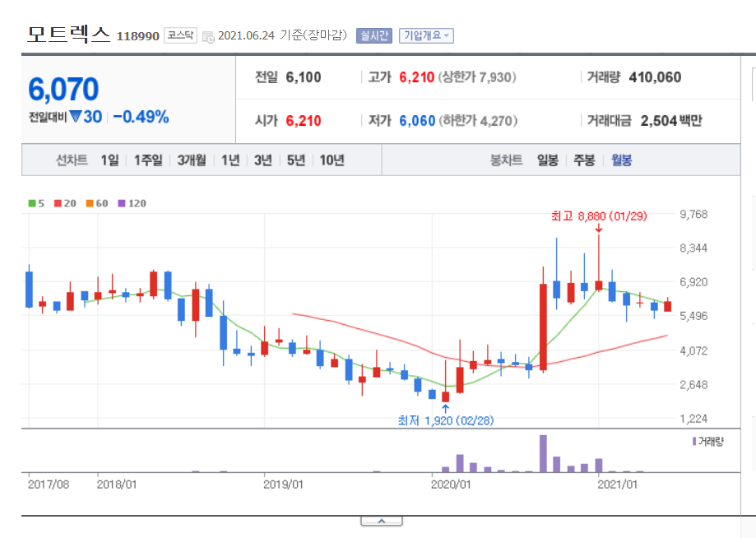Click the tallest volume bar
The width and height of the screenshot is (756, 538).
(x=544, y=453)
